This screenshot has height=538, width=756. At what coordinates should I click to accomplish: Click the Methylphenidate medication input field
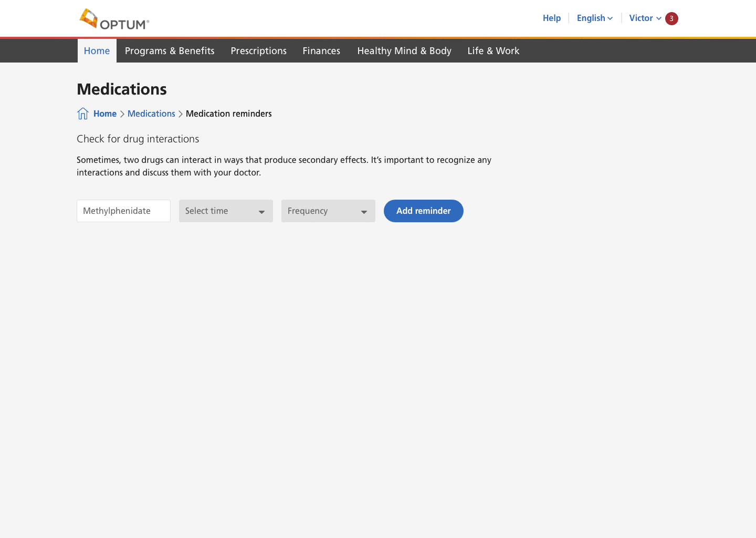(123, 211)
